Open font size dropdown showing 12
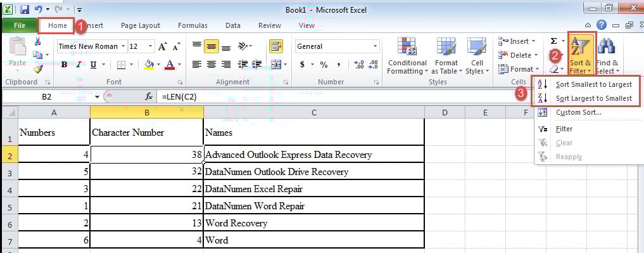644x253 pixels. coord(150,46)
